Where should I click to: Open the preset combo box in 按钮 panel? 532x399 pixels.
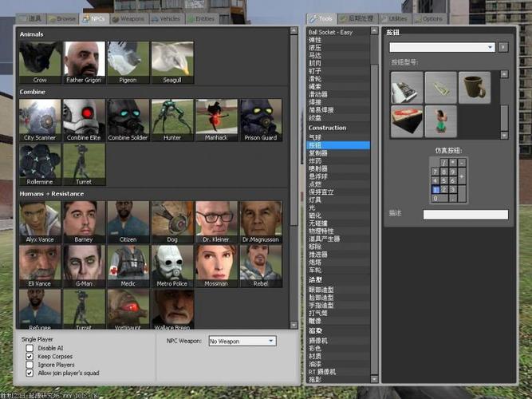pos(442,47)
